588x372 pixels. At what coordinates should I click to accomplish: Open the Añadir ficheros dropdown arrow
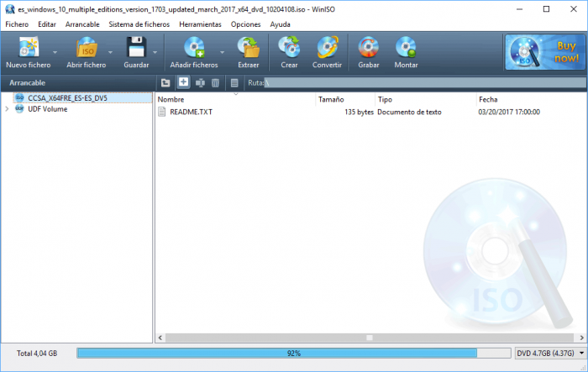[x=222, y=53]
